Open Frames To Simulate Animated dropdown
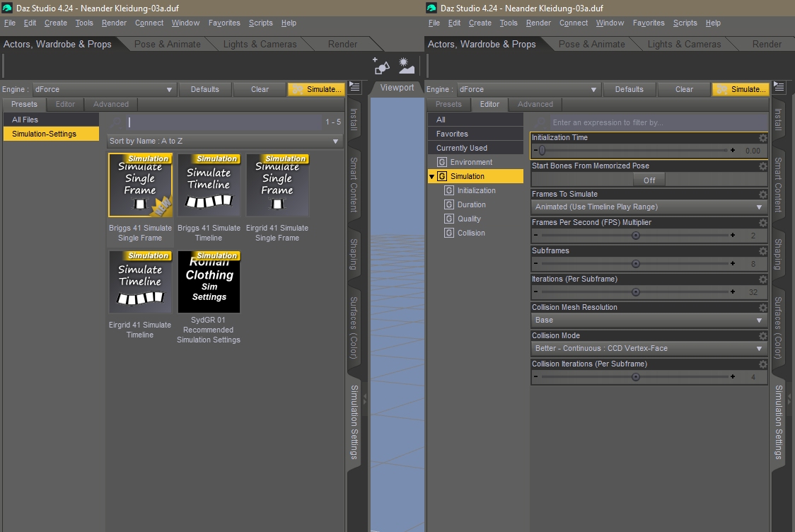This screenshot has height=532, width=795. pyautogui.click(x=649, y=207)
